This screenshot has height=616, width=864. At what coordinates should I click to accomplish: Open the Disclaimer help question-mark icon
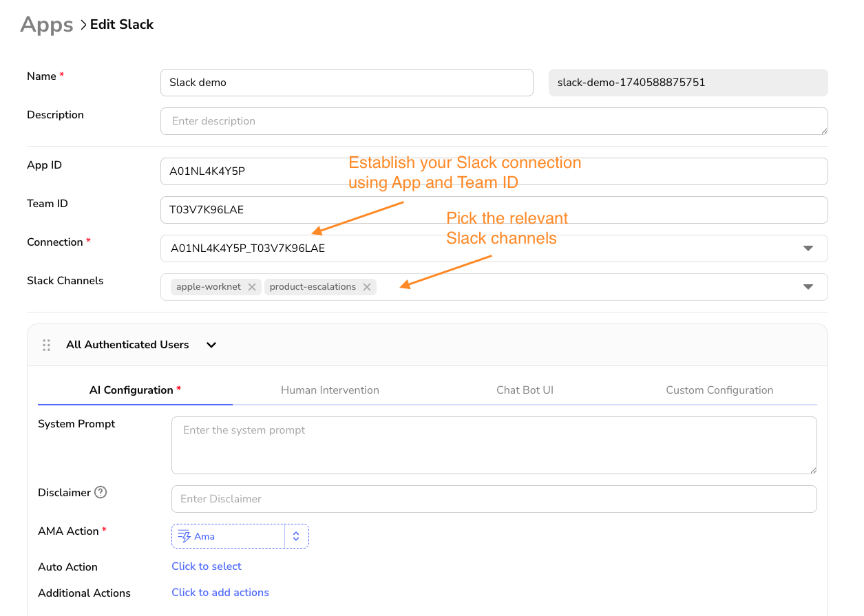click(101, 492)
